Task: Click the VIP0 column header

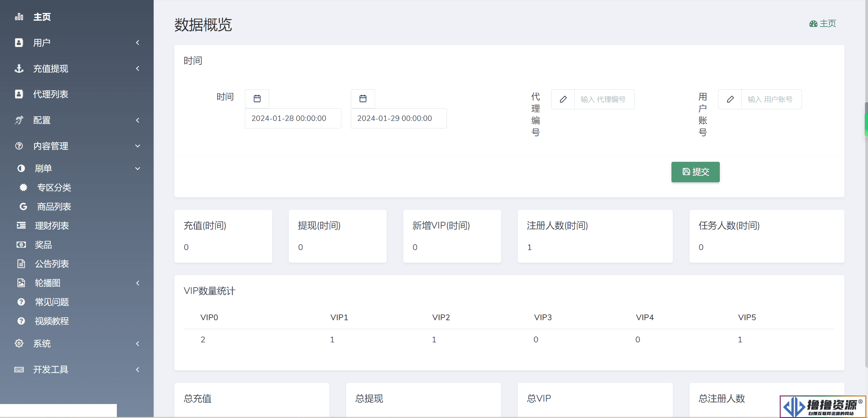Action: point(209,317)
